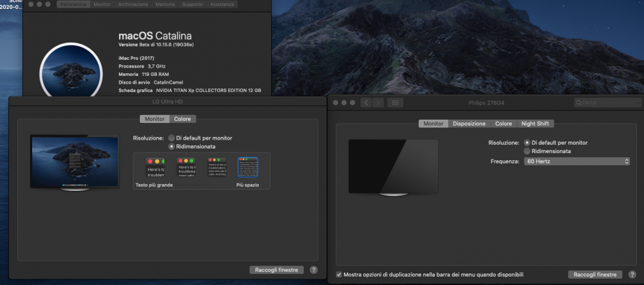
Task: Switch to Monitor tab in LG window
Action: 155,119
